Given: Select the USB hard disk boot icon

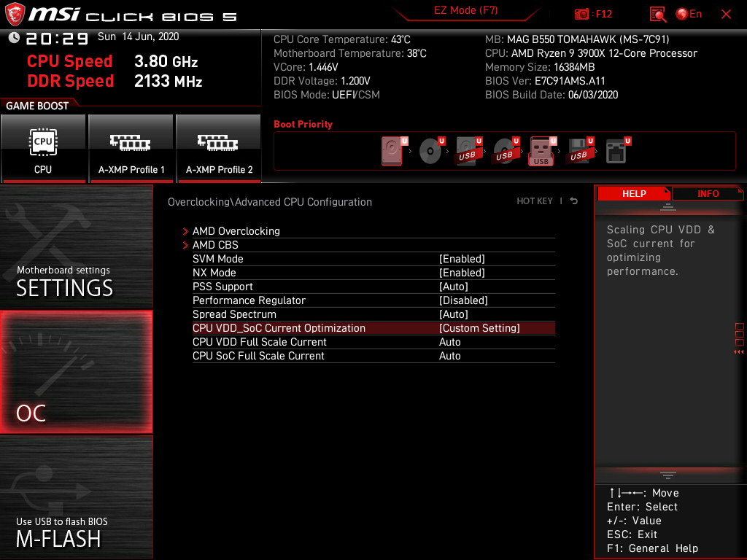Looking at the screenshot, I should 469,151.
